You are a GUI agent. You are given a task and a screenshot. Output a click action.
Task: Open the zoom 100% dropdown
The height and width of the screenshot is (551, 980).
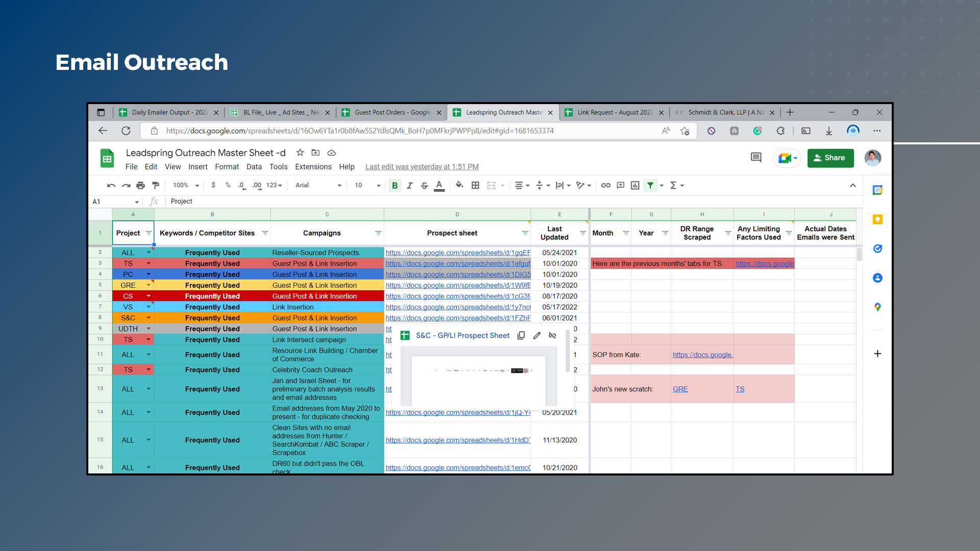[185, 185]
